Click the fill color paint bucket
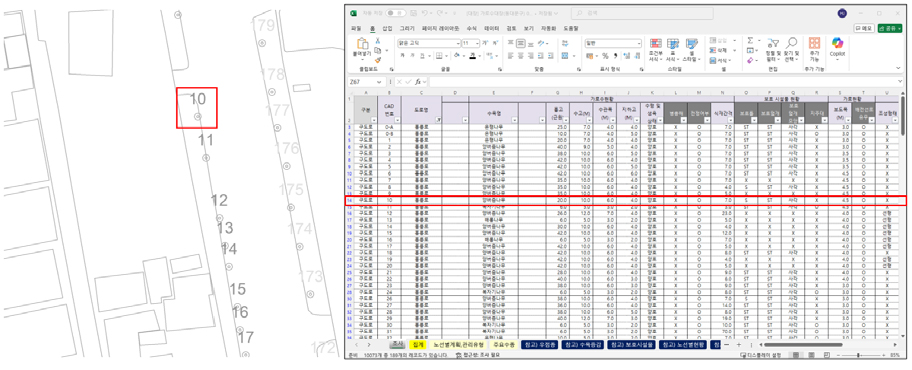The height and width of the screenshot is (370, 912). click(x=457, y=56)
